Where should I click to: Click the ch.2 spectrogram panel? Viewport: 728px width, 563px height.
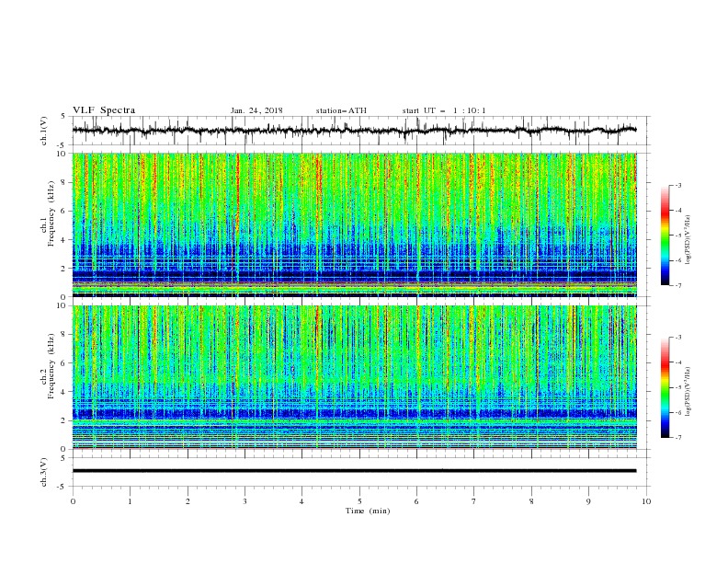(355, 377)
